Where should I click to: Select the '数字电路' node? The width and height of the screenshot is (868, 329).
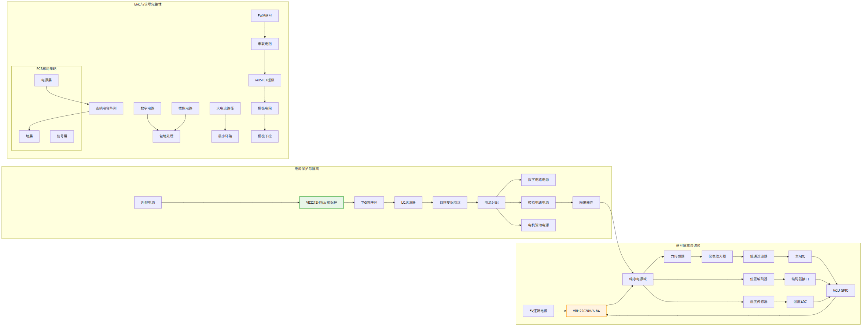[147, 108]
